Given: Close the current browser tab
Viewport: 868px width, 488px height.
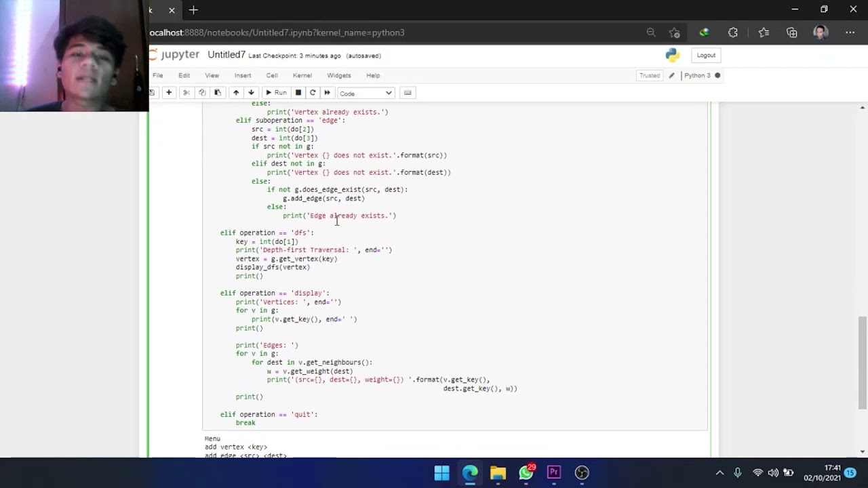Looking at the screenshot, I should (172, 10).
